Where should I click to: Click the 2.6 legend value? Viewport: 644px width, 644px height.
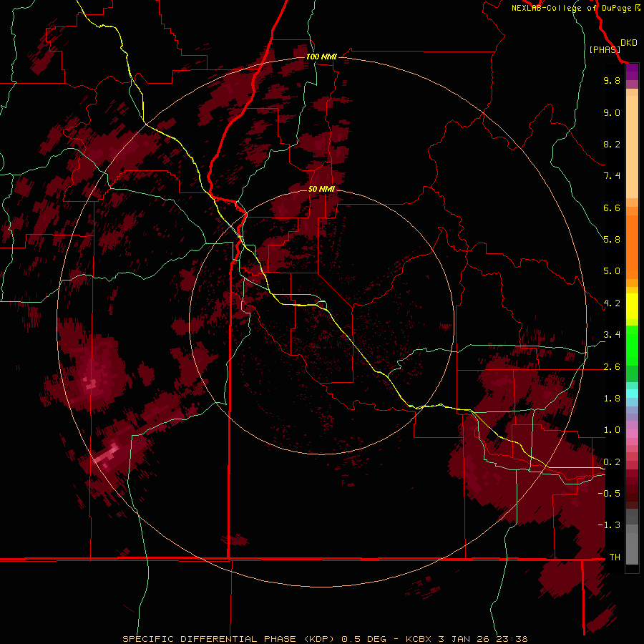click(612, 366)
